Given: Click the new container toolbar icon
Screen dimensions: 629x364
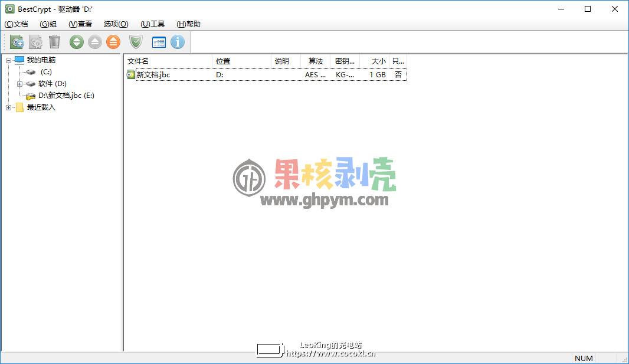Looking at the screenshot, I should 17,42.
